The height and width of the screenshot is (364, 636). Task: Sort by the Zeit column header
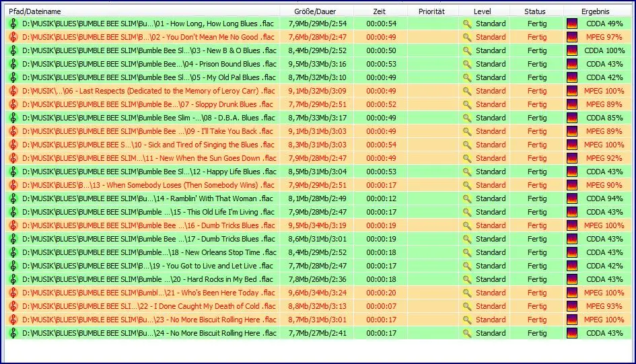380,11
